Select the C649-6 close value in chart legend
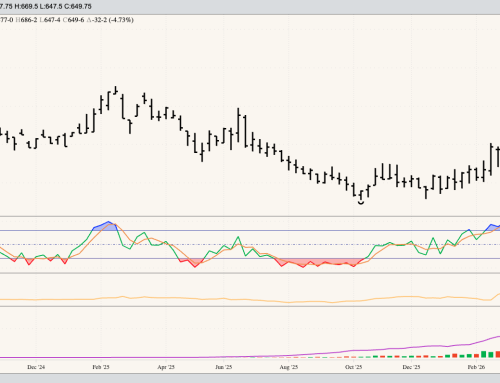This screenshot has height=383, width=500. (74, 20)
